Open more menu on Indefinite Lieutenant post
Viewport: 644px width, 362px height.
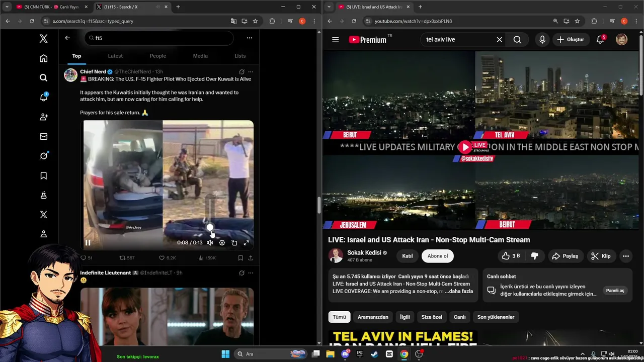click(x=251, y=273)
